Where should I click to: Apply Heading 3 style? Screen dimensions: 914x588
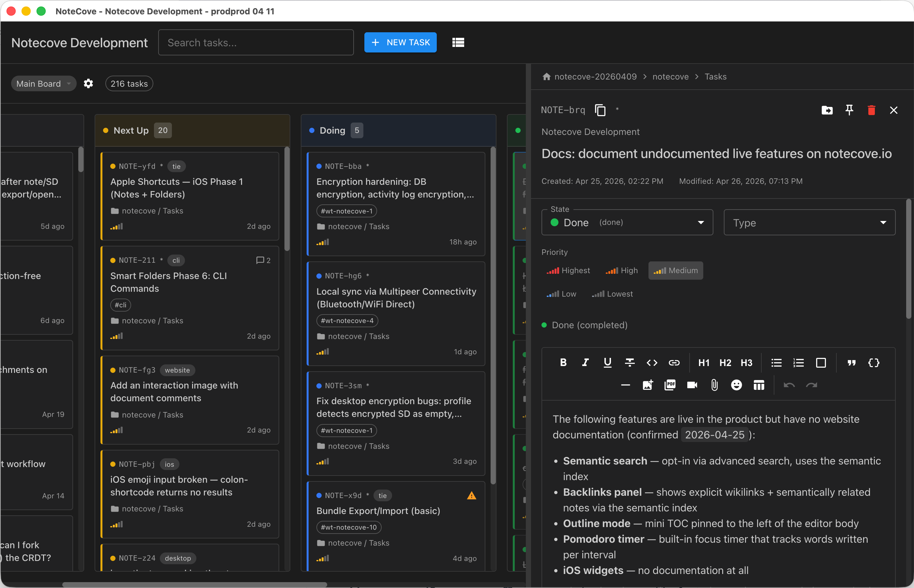pos(746,362)
